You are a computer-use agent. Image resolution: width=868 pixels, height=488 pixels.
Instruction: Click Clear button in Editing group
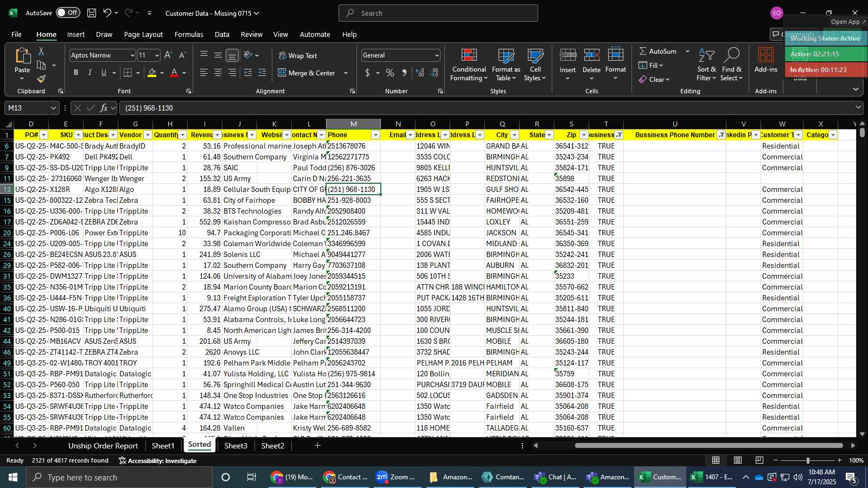click(654, 79)
